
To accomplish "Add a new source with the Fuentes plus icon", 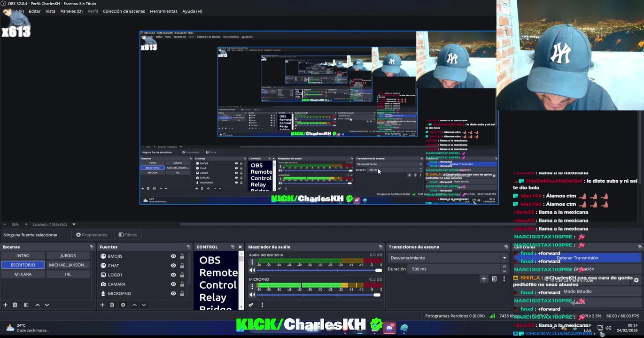I will pos(102,305).
